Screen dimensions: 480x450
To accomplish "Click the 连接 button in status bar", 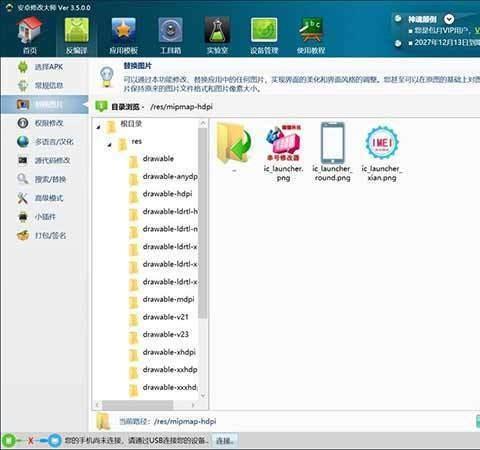I will click(225, 441).
